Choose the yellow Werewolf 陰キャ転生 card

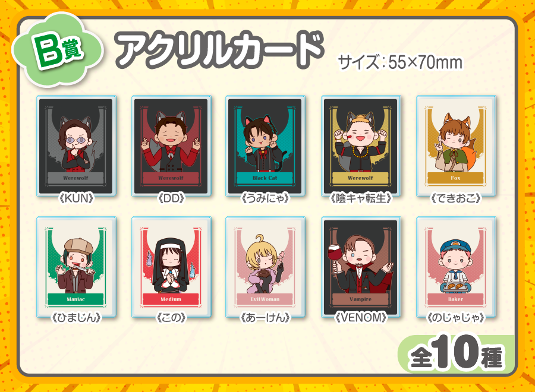(361, 146)
